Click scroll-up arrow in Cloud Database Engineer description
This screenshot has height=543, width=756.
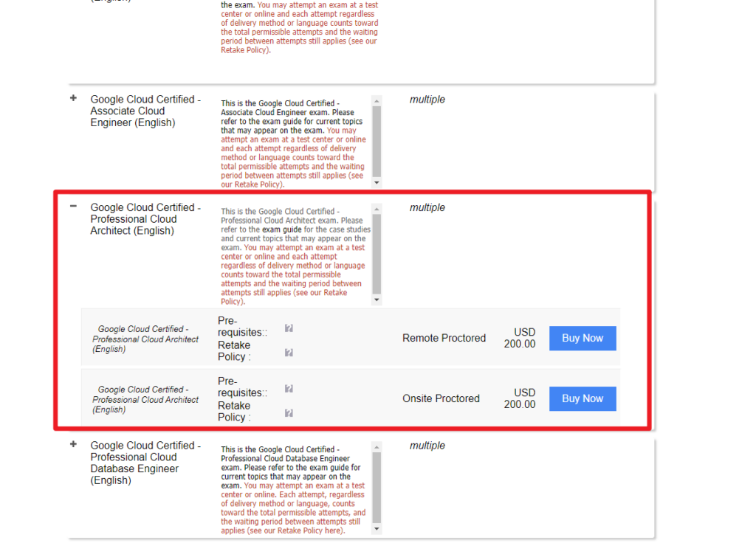click(x=377, y=447)
